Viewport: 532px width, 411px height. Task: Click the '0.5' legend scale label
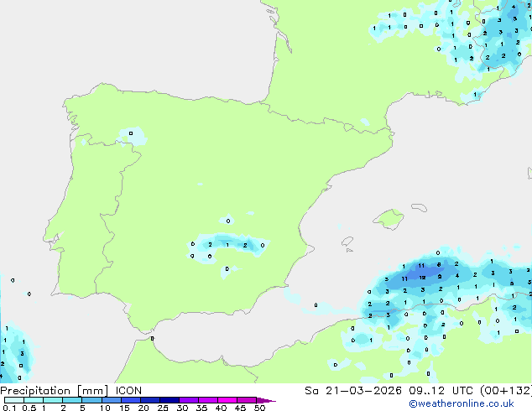point(29,408)
